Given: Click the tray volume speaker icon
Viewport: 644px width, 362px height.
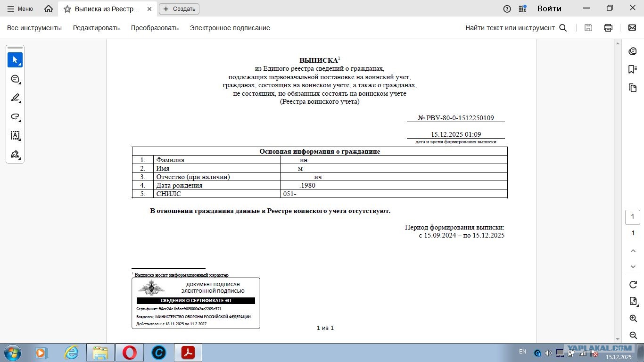Looking at the screenshot, I should point(548,353).
